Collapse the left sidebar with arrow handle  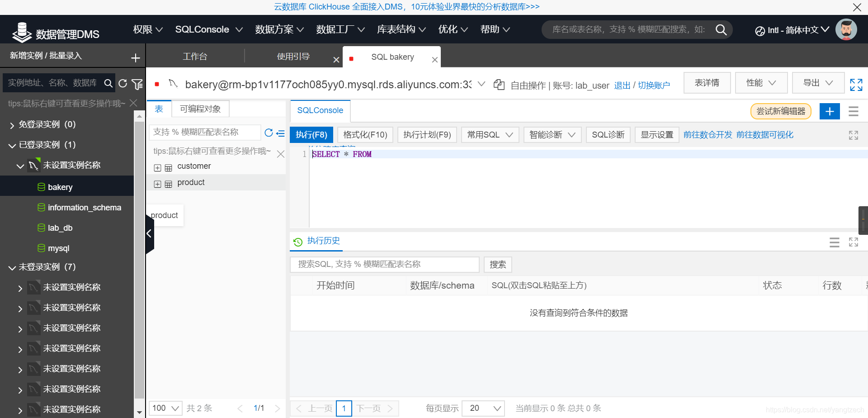click(x=149, y=234)
